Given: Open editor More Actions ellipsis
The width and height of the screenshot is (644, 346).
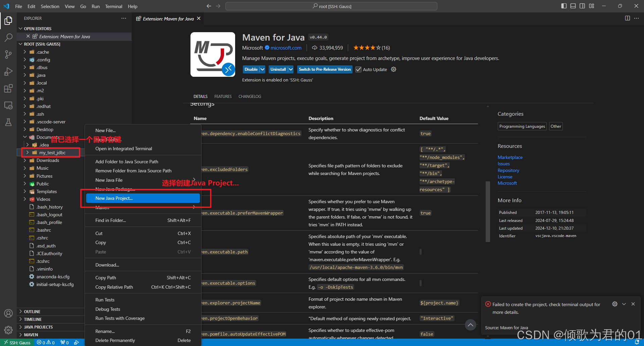Looking at the screenshot, I should [x=636, y=18].
